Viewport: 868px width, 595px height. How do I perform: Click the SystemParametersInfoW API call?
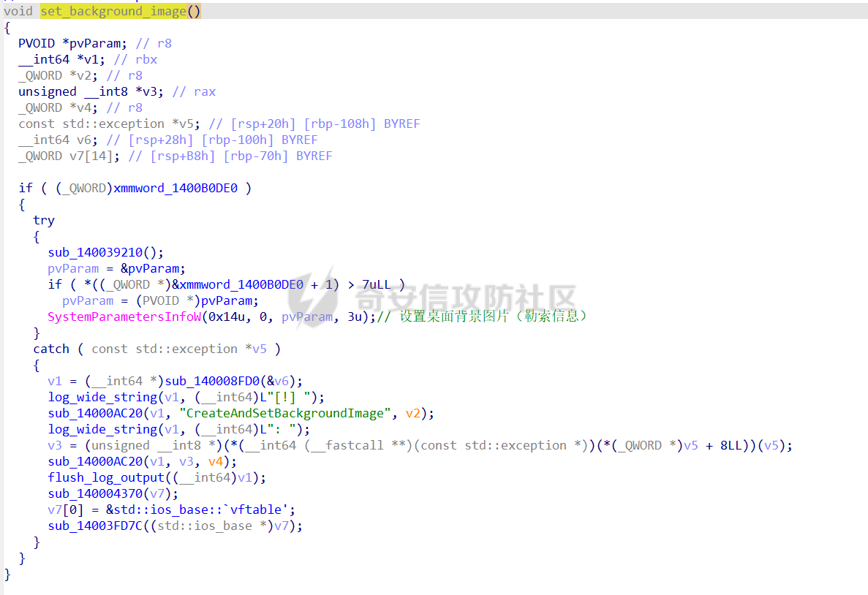pos(124,317)
